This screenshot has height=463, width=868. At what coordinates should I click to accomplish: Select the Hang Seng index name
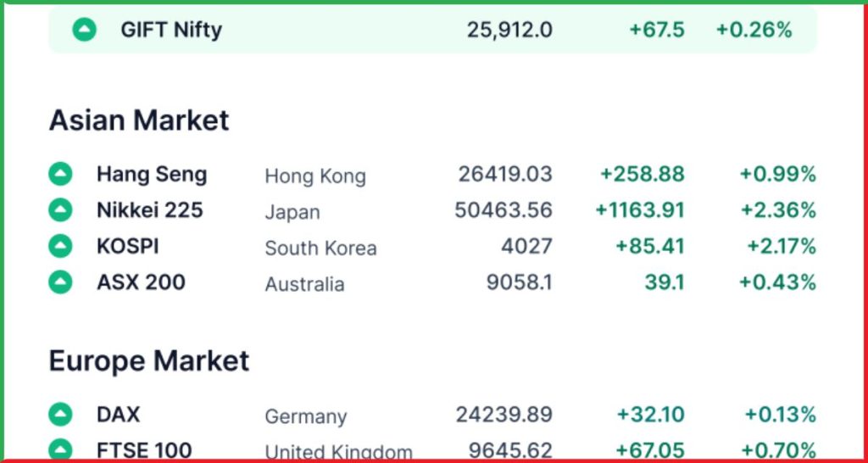(152, 175)
